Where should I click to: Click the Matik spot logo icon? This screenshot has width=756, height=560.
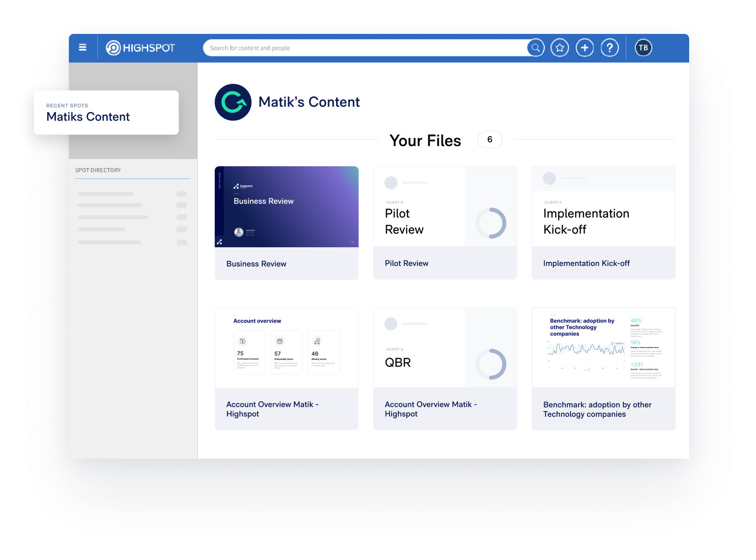point(233,102)
